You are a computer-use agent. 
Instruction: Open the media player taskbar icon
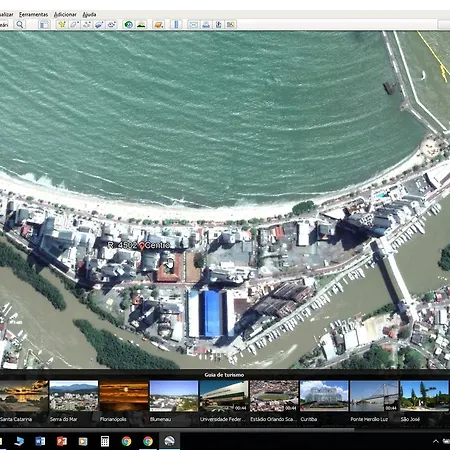tap(83, 441)
